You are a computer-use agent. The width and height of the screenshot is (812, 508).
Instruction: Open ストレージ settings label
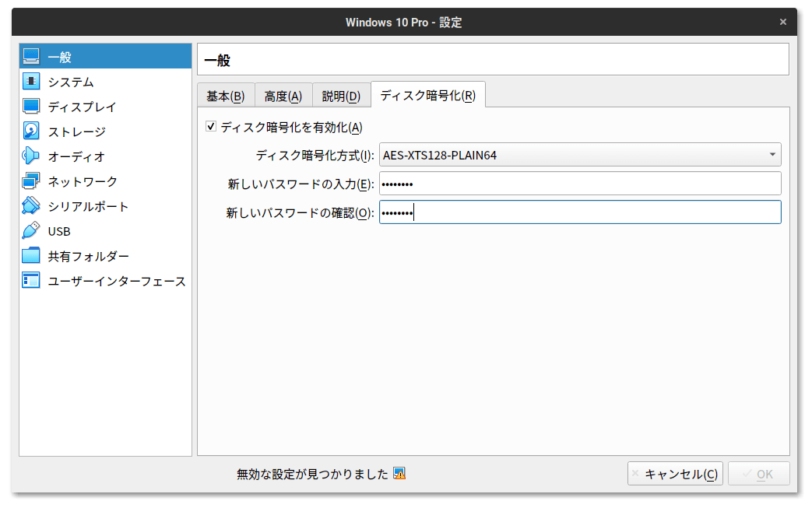[x=76, y=131]
